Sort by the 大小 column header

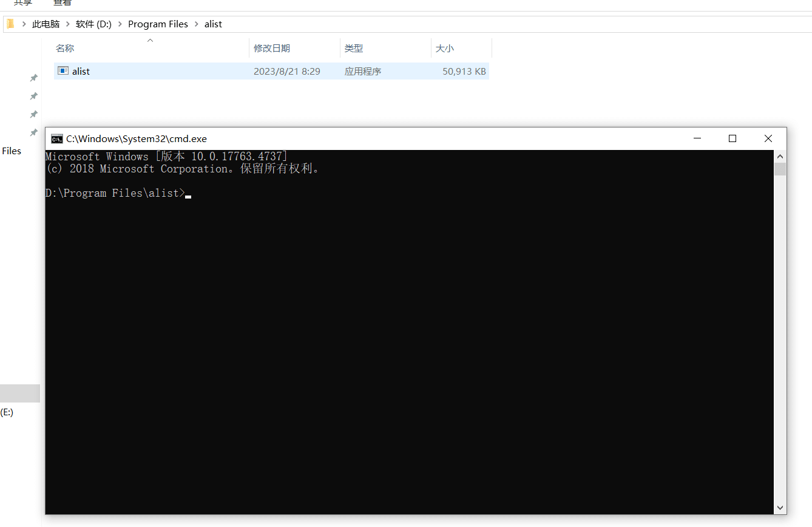pyautogui.click(x=444, y=49)
